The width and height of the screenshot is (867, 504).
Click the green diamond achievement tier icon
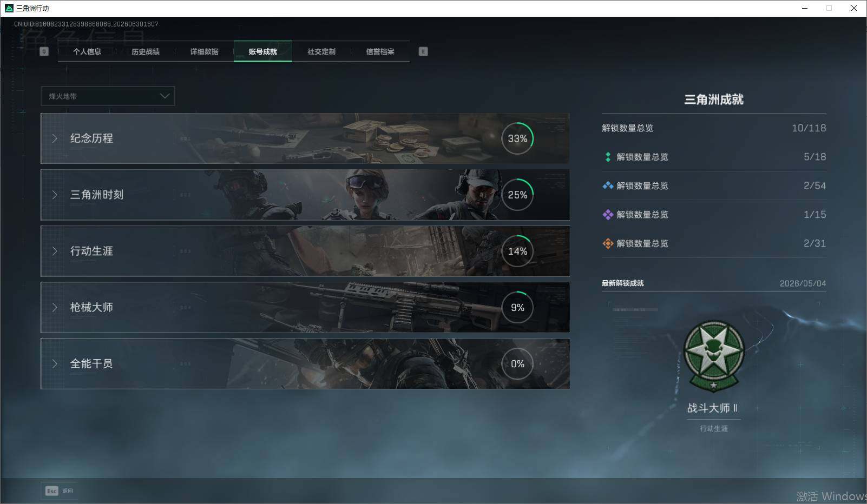(608, 157)
